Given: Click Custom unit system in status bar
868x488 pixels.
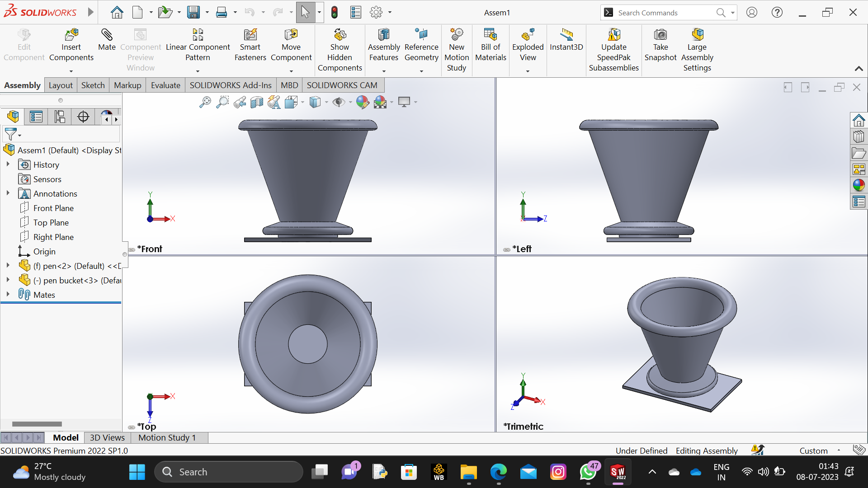Looking at the screenshot, I should pos(813,450).
